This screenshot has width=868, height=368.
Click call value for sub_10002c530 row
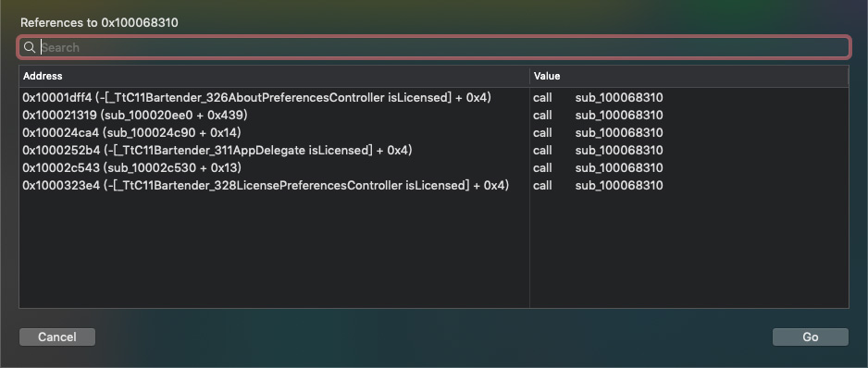598,167
